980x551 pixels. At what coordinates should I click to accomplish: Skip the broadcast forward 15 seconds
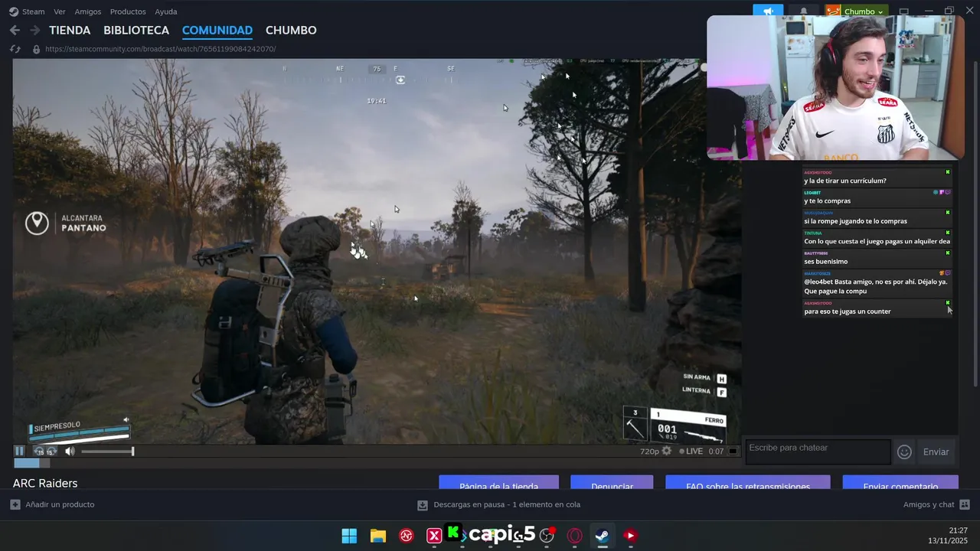pyautogui.click(x=51, y=452)
